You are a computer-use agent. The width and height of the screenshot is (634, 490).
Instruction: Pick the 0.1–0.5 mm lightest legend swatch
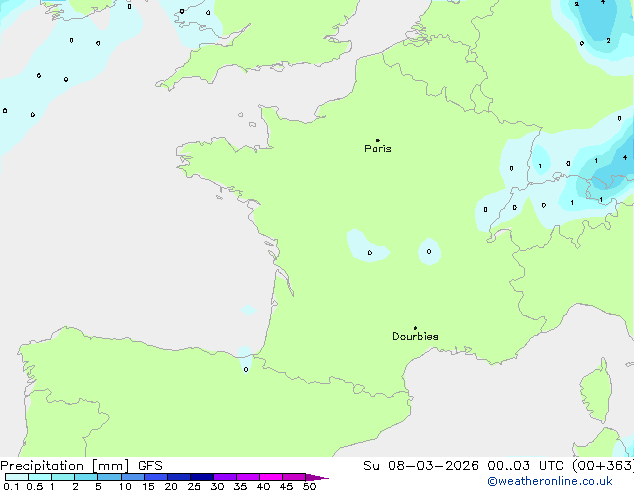pos(17,477)
